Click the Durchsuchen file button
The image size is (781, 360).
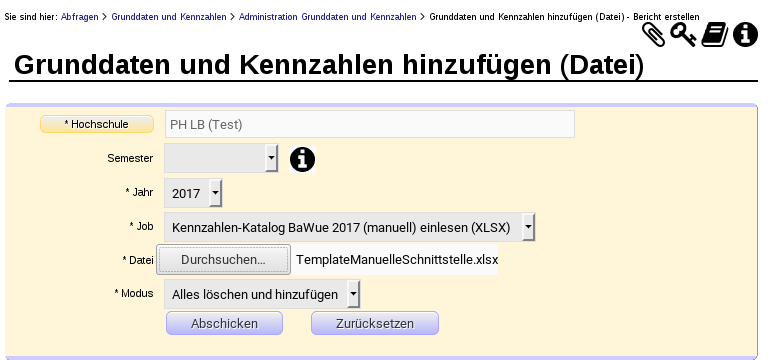coord(223,259)
